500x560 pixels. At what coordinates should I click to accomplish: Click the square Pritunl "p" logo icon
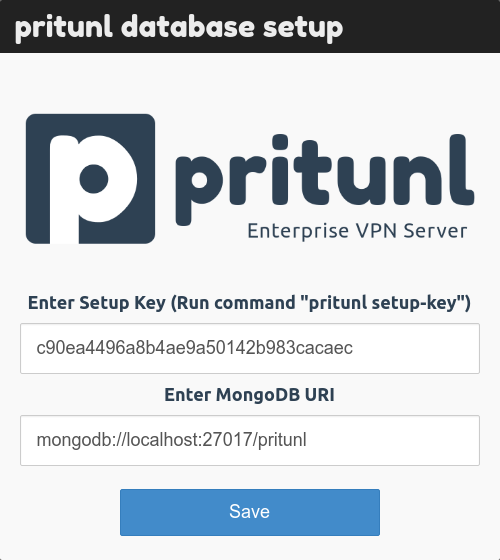coord(90,179)
